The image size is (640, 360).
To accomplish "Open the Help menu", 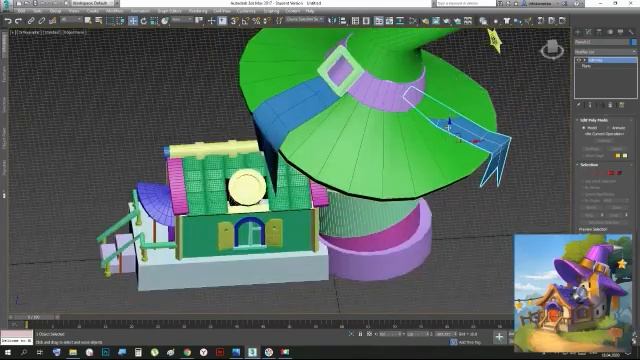I will click(310, 11).
